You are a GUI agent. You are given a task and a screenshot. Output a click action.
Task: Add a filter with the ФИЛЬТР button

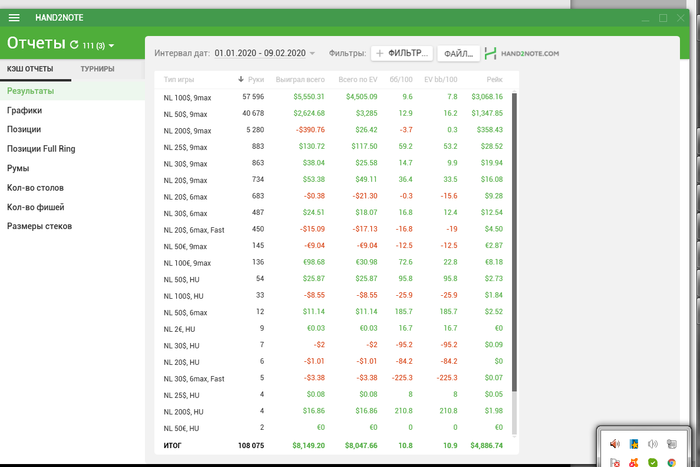(x=402, y=53)
